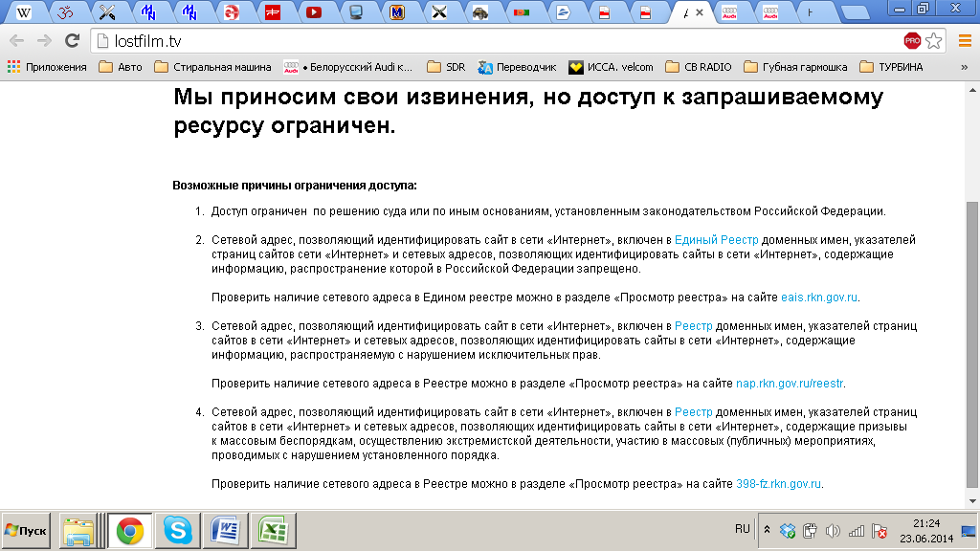Open the 398-fz.rkn.gov.ru link
This screenshot has width=980, height=551.
(778, 484)
